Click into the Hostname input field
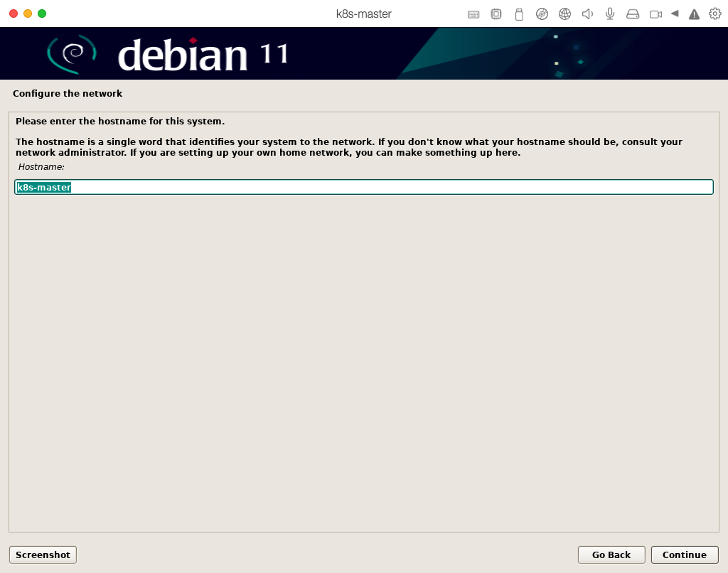 pyautogui.click(x=363, y=187)
